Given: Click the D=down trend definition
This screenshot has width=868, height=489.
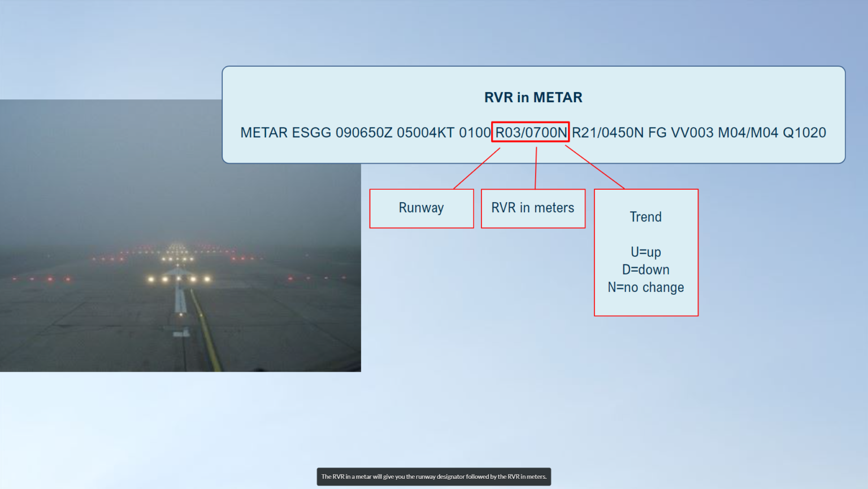Looking at the screenshot, I should tap(646, 269).
